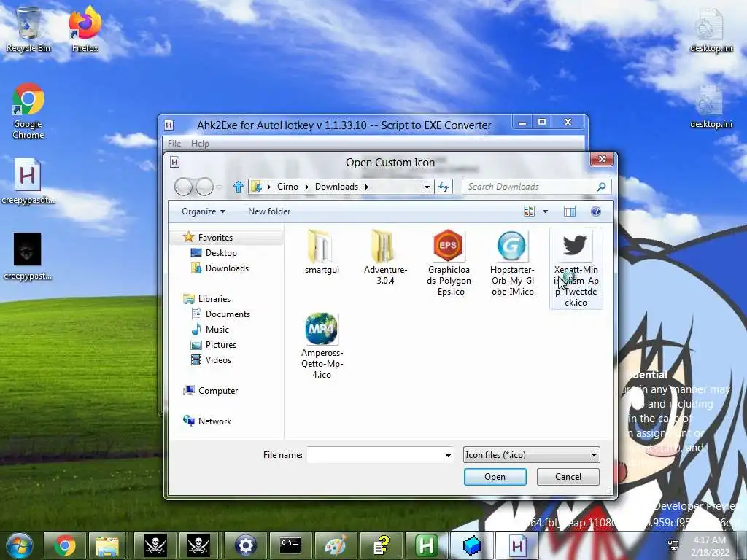
Task: Click the search magnifier icon
Action: (x=601, y=187)
